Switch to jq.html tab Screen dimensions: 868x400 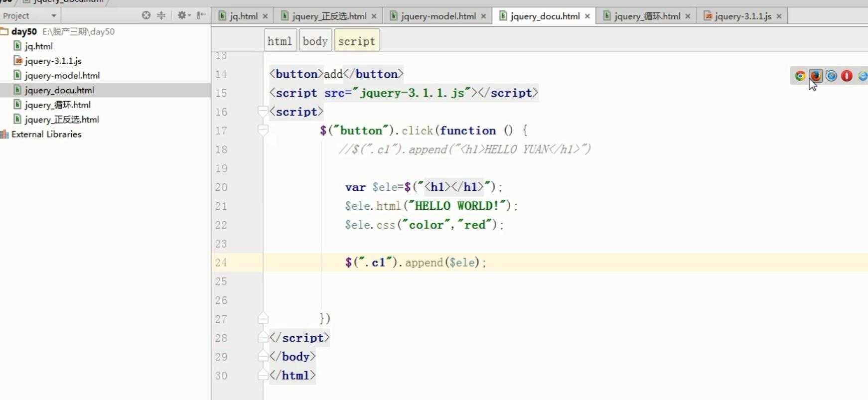click(x=244, y=16)
